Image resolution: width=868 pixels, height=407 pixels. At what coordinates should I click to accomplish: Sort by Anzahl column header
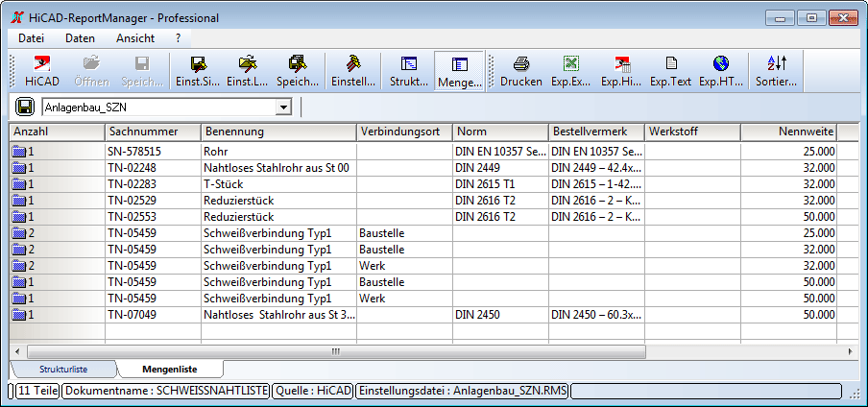point(57,132)
